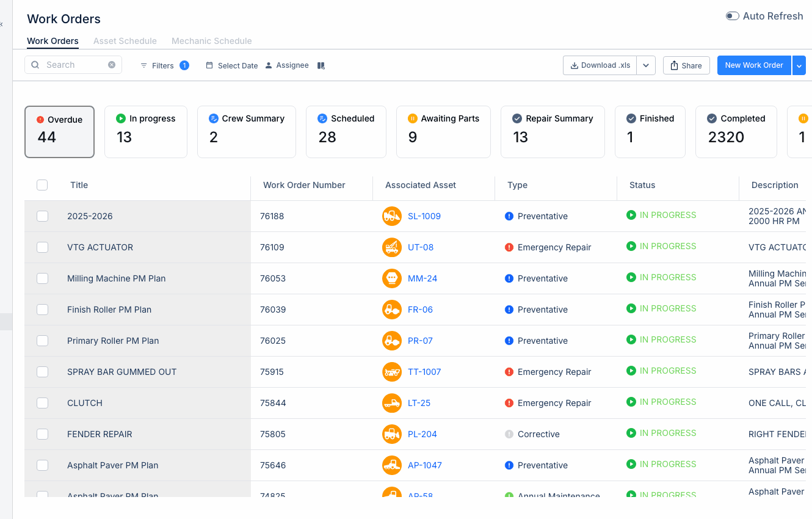Click the PR-07 roller asset icon
Image resolution: width=812 pixels, height=519 pixels.
(392, 341)
